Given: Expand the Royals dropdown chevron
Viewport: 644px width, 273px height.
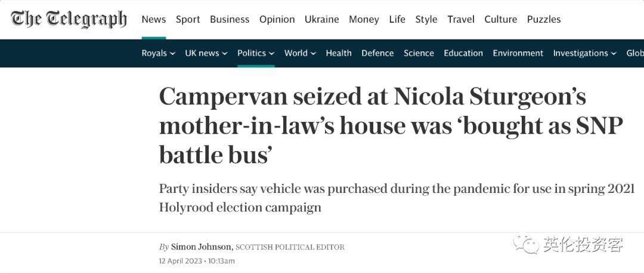Looking at the screenshot, I should [x=173, y=54].
